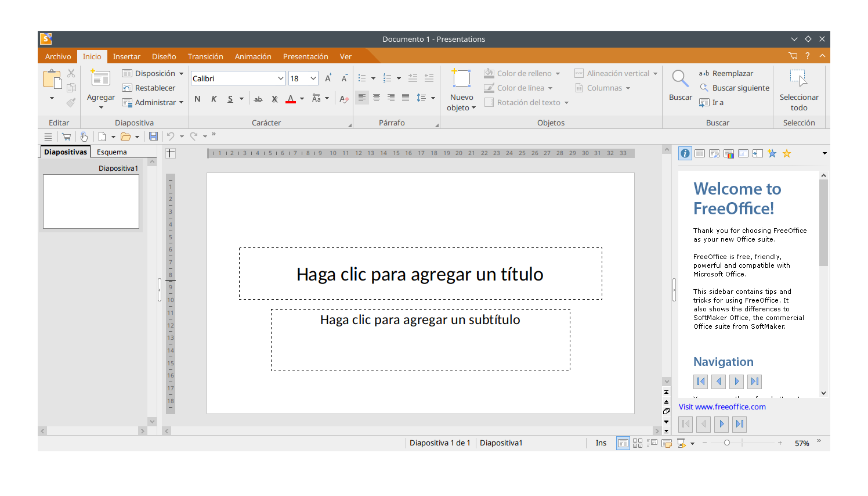Click the zoom in plus button
Screen dimensions: 868x496
click(x=780, y=443)
